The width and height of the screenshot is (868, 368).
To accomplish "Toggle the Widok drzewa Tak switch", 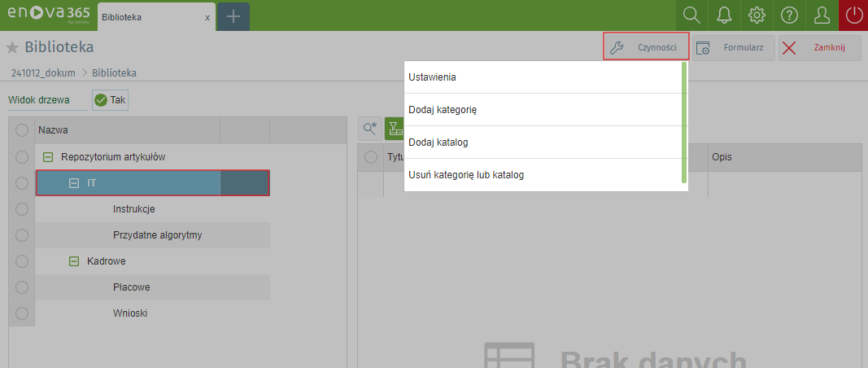I will (x=110, y=100).
